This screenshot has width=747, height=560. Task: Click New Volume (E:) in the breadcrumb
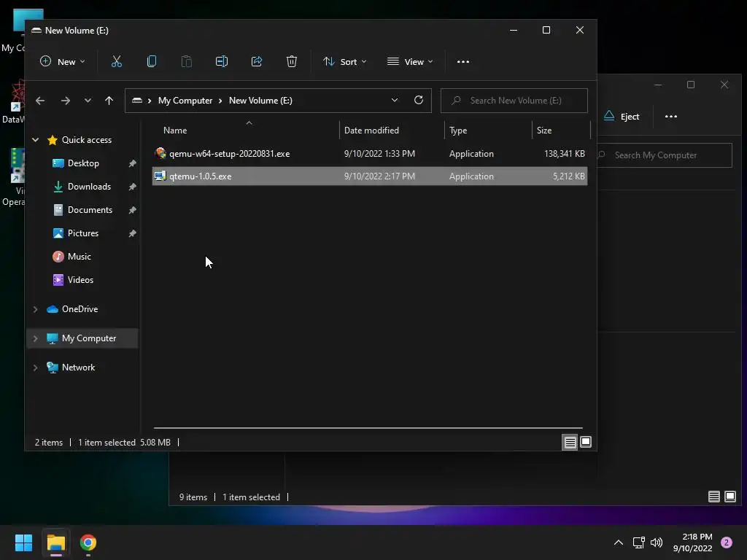[x=260, y=101]
